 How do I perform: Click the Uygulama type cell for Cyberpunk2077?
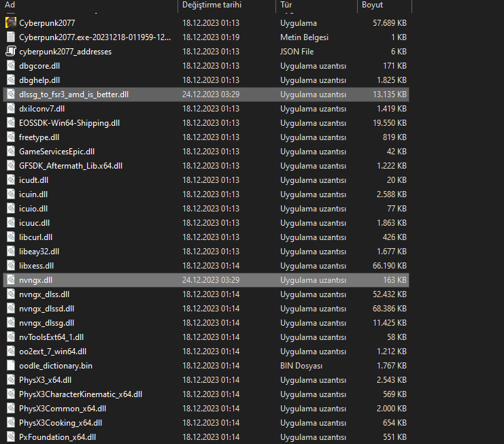[x=299, y=23]
